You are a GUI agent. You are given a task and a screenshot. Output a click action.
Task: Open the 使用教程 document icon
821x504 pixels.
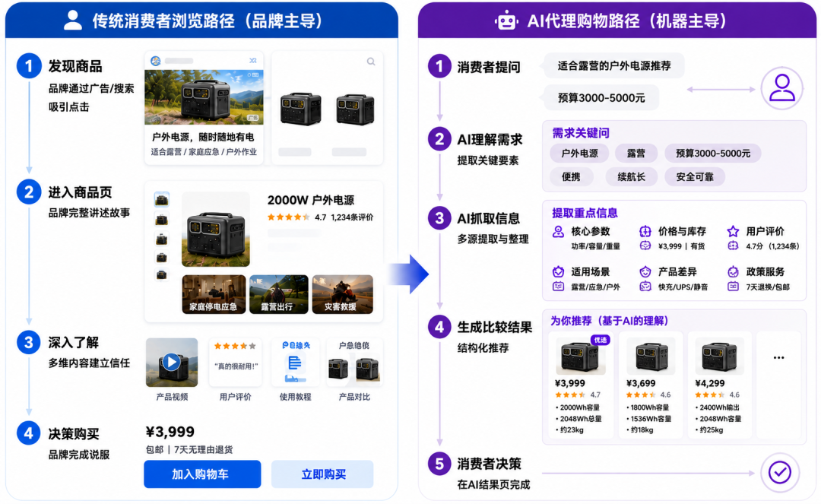coord(295,362)
